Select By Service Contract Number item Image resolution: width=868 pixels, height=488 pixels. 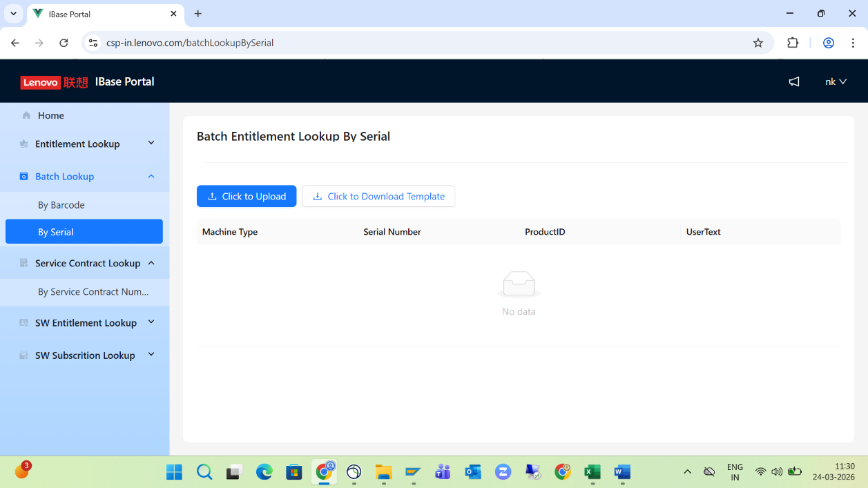pos(93,292)
